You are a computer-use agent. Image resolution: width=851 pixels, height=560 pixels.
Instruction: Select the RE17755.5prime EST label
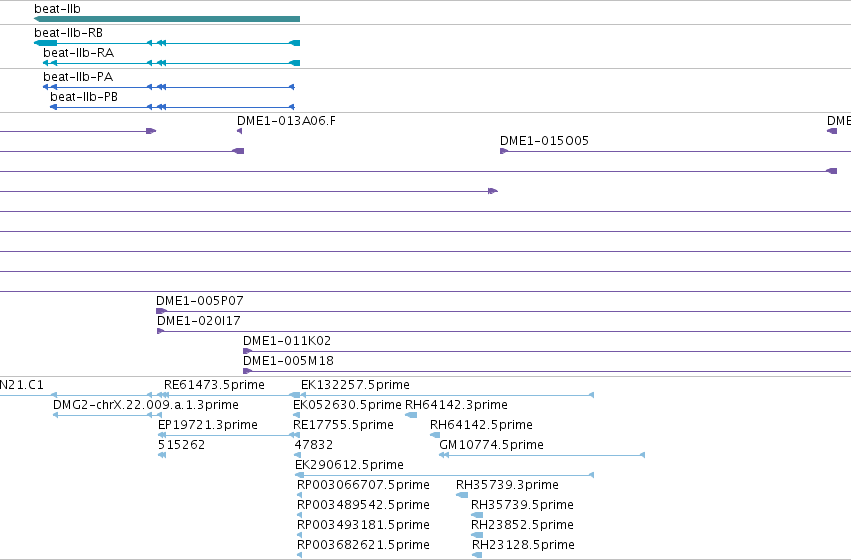(344, 424)
